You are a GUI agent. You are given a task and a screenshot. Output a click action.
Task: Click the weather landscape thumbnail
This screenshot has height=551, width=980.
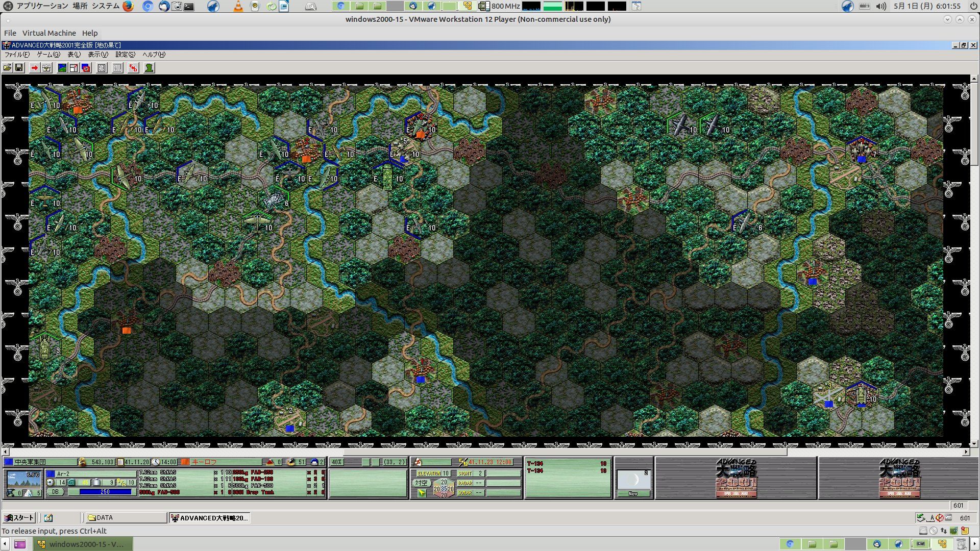(23, 480)
